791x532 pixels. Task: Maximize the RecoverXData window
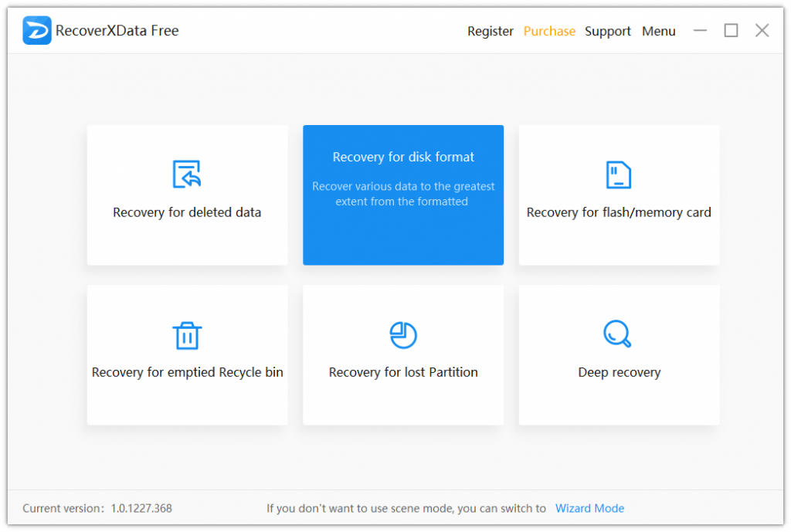pos(731,31)
